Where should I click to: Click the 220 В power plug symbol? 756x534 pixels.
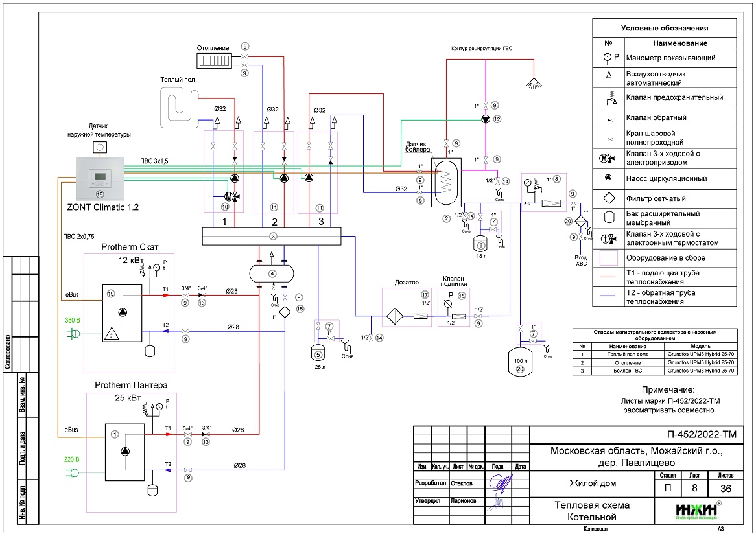coord(71,473)
